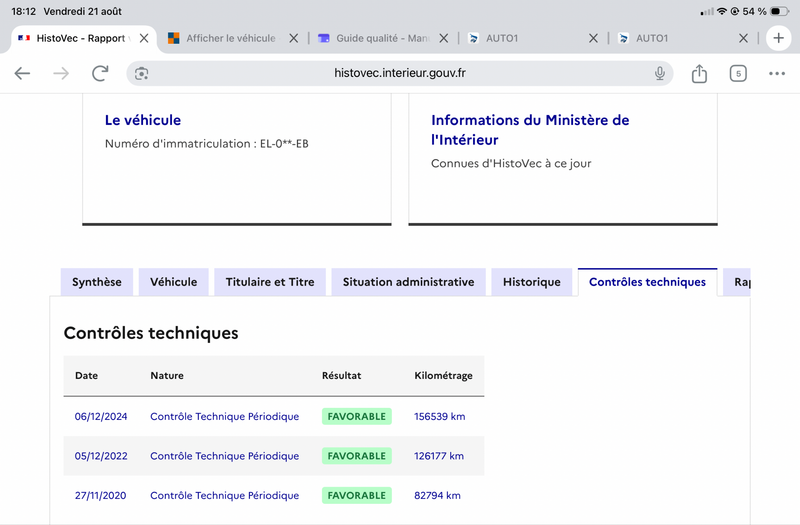The height and width of the screenshot is (525, 800).
Task: Click the Résultat column header
Action: click(341, 376)
